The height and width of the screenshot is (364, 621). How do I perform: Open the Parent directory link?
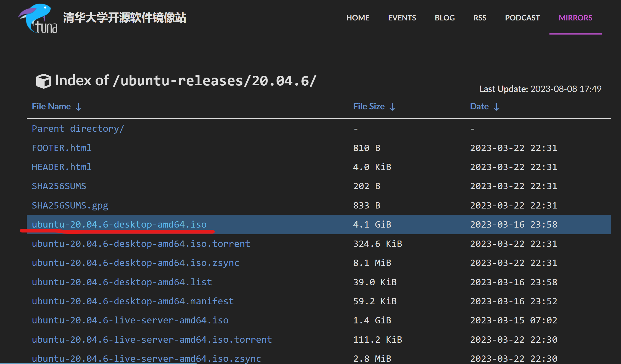point(78,129)
